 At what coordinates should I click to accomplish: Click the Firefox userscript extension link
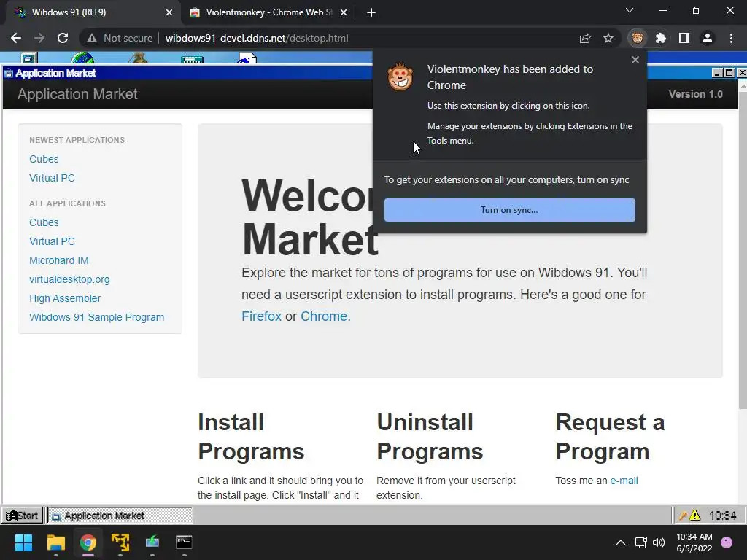click(262, 316)
